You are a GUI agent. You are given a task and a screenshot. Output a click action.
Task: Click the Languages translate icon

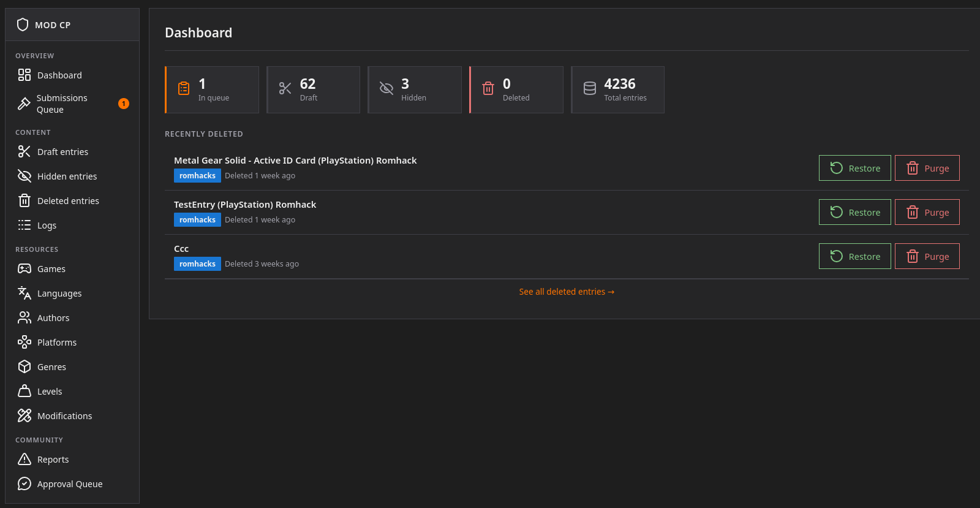pos(24,293)
